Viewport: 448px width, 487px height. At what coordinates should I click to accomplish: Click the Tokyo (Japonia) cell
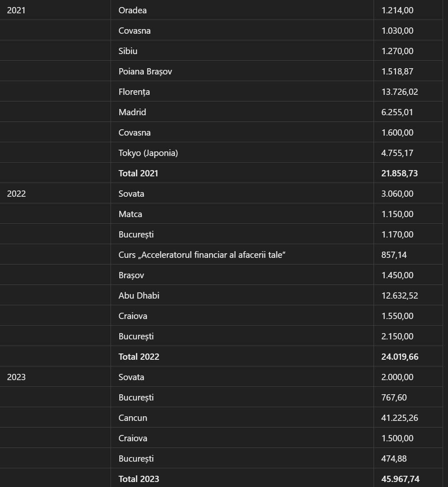click(x=148, y=153)
